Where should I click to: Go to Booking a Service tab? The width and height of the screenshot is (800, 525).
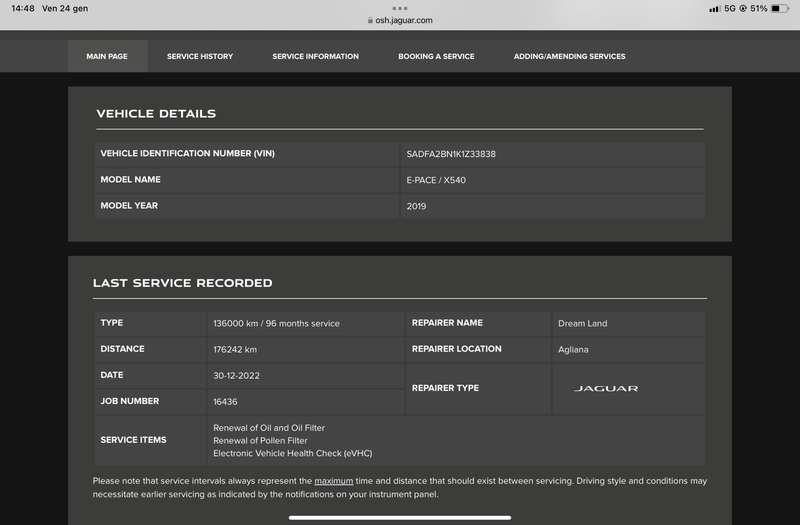tap(436, 56)
